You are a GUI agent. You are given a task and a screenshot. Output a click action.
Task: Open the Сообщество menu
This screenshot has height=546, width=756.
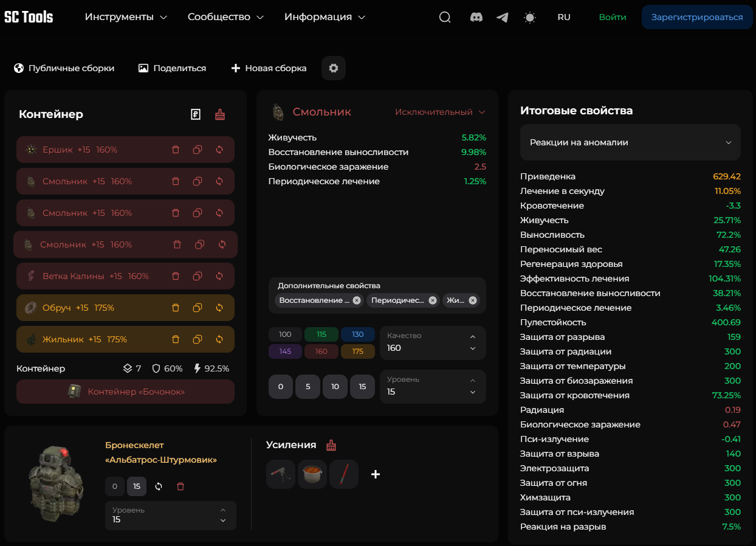tap(225, 17)
